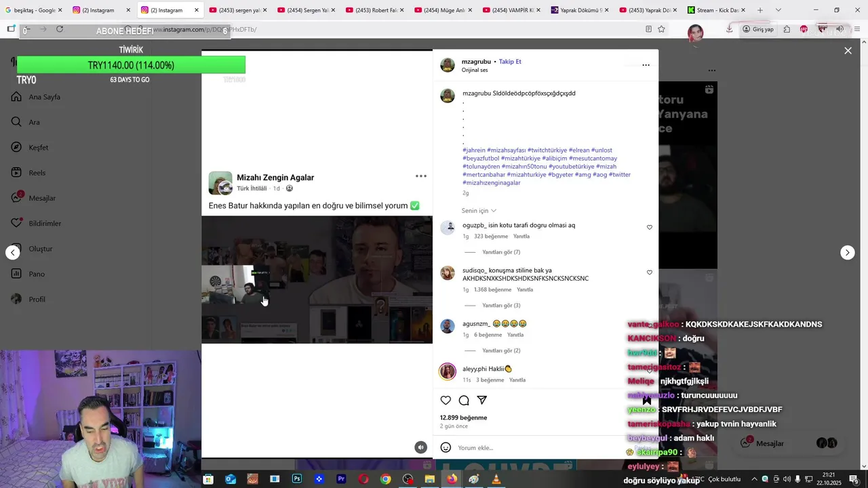This screenshot has height=488, width=868.
Task: Like the post with heart icon
Action: (x=446, y=401)
